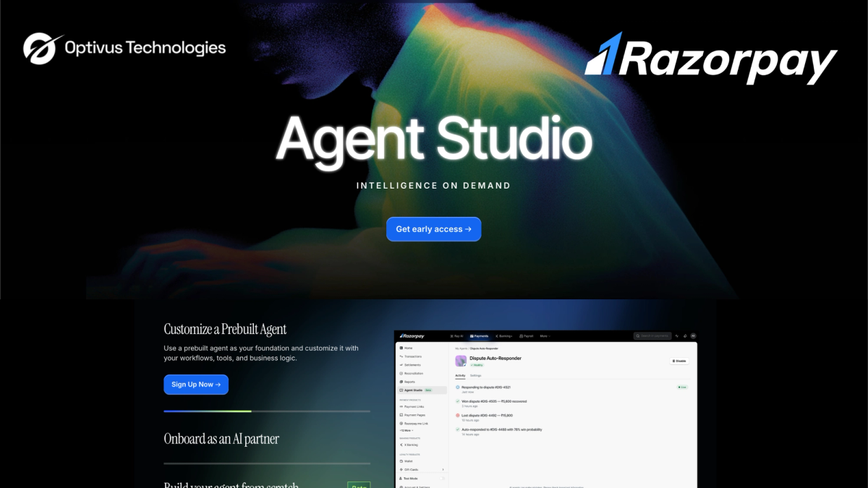Click the activity pulse icon in header
Screen dimensions: 868x488
pyautogui.click(x=677, y=336)
